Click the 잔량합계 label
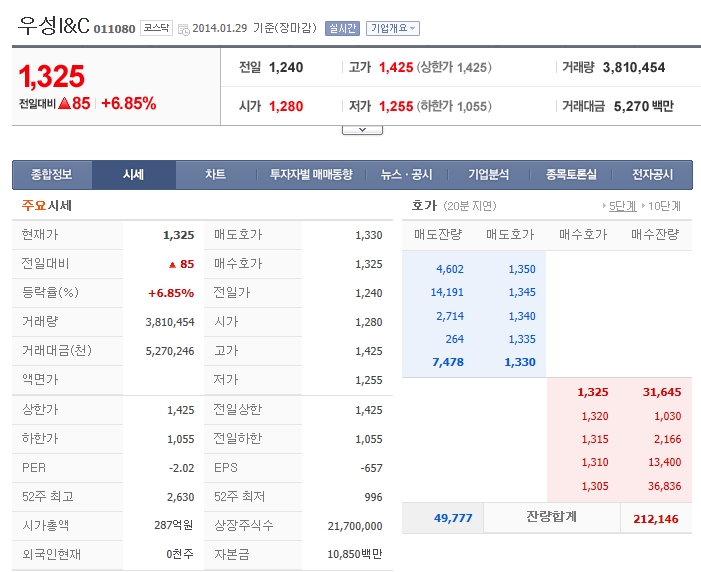The width and height of the screenshot is (701, 572). [551, 517]
